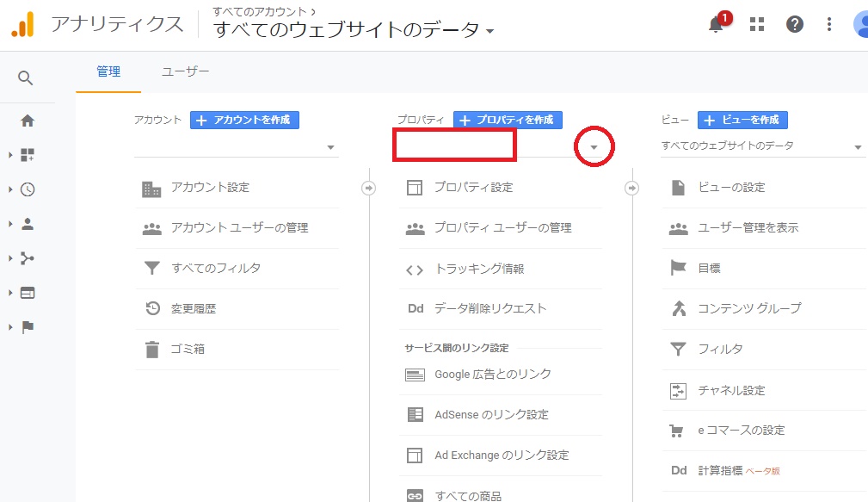Open the help question mark icon

coord(794,24)
